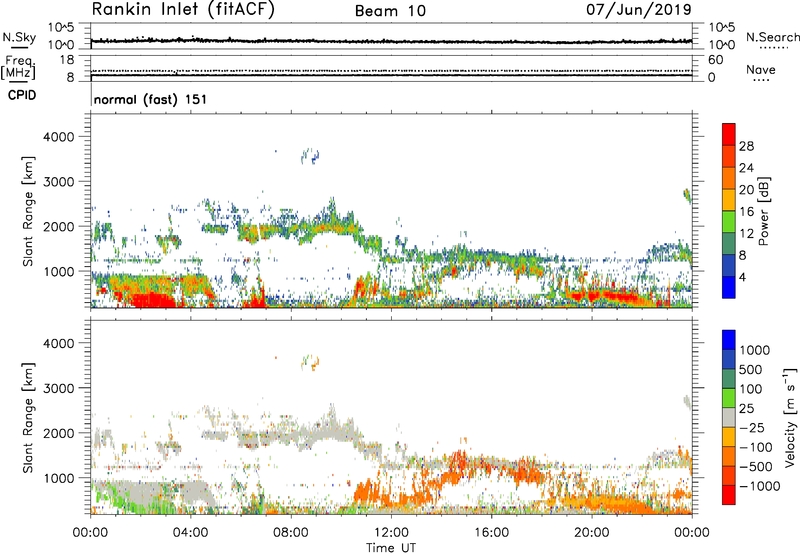Screen dimensions: 800x554
Task: Click the 'Velocity [m s-1]' colorbar label
Action: 790,417
